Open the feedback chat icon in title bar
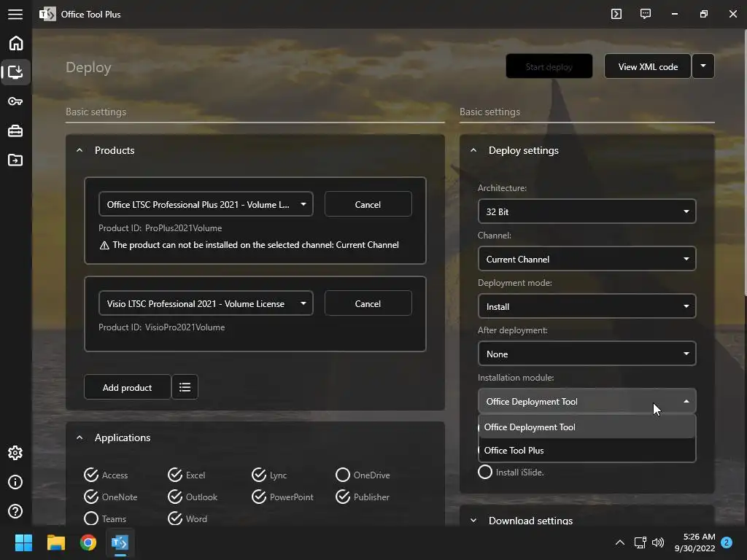The image size is (747, 560). tap(646, 14)
